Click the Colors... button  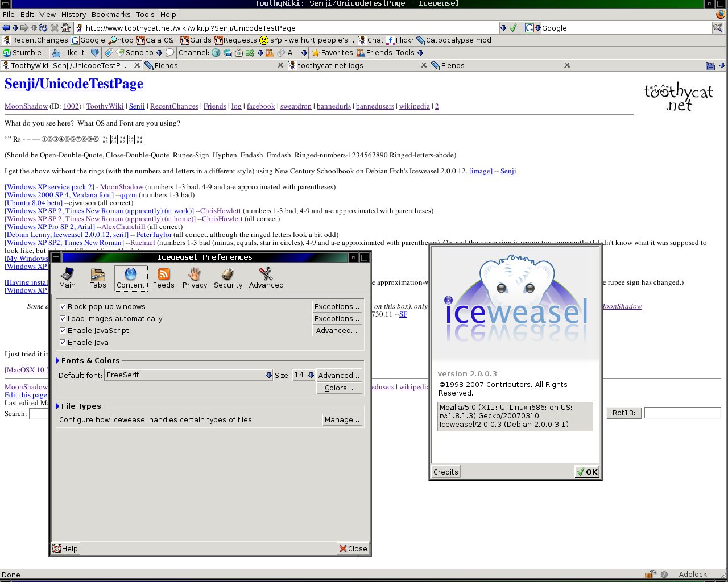339,388
